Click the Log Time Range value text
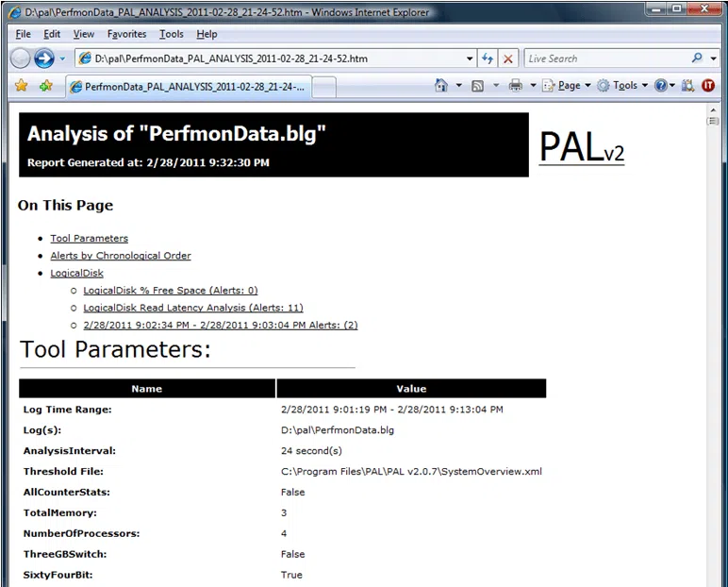Screen dimensions: 728x587 392,410
